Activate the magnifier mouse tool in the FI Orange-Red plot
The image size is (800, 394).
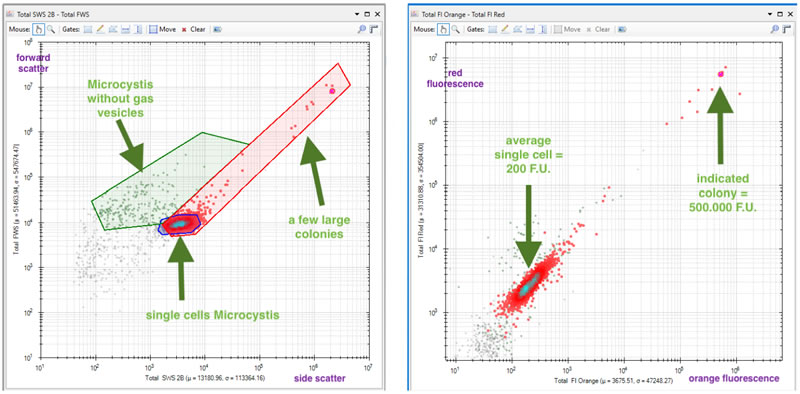click(455, 29)
